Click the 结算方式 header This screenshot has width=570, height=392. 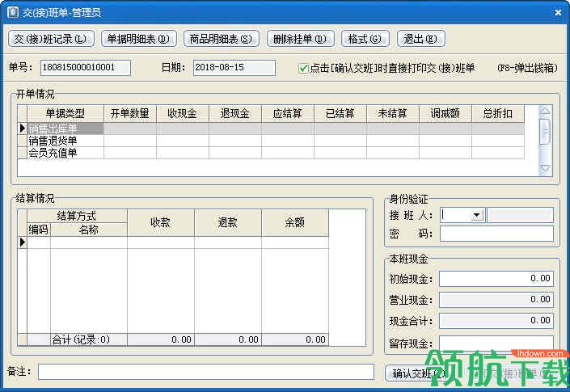(77, 216)
